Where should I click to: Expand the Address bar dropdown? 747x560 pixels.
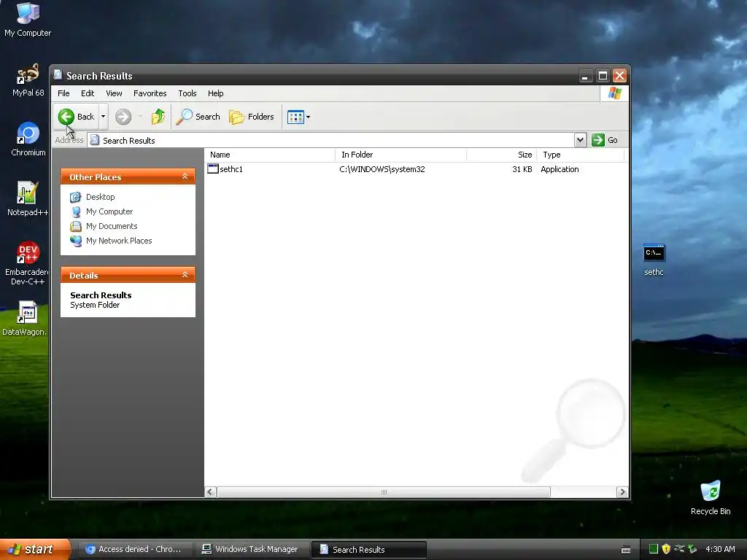580,140
